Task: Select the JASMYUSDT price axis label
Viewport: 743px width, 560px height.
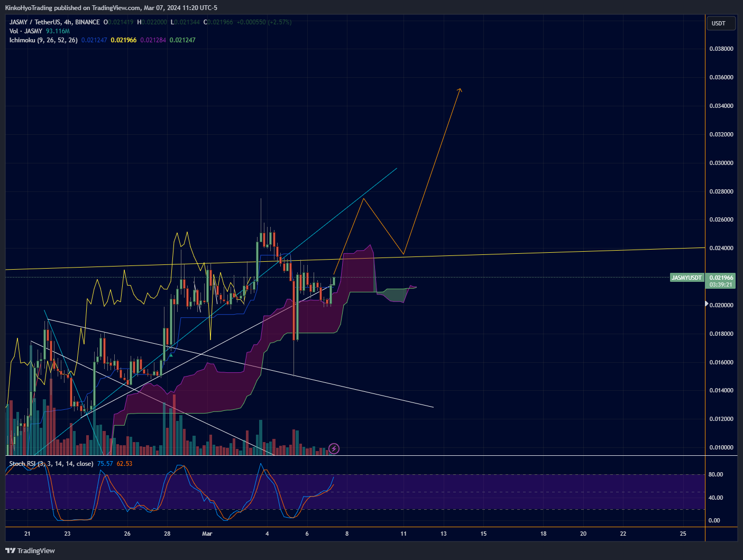Action: (x=686, y=278)
